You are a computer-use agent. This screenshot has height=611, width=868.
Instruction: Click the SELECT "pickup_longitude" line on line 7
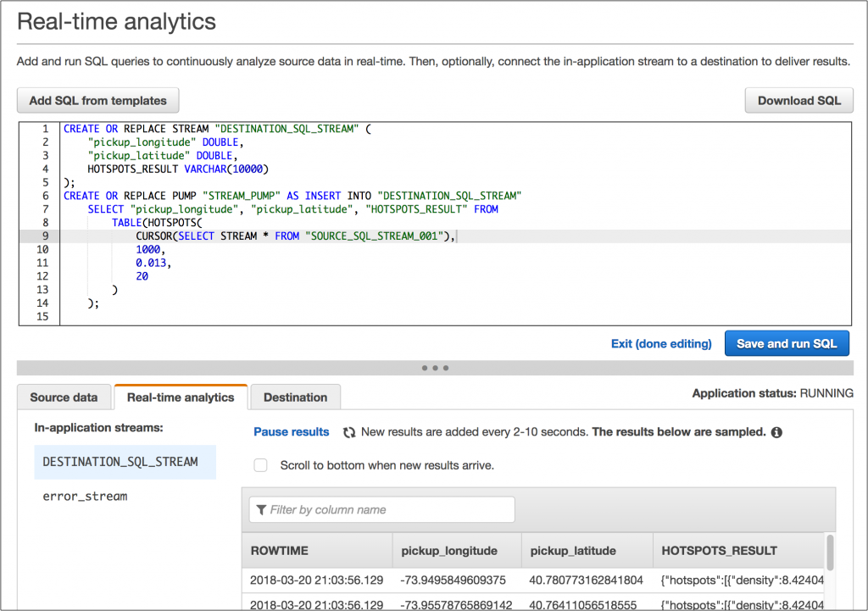coord(292,209)
